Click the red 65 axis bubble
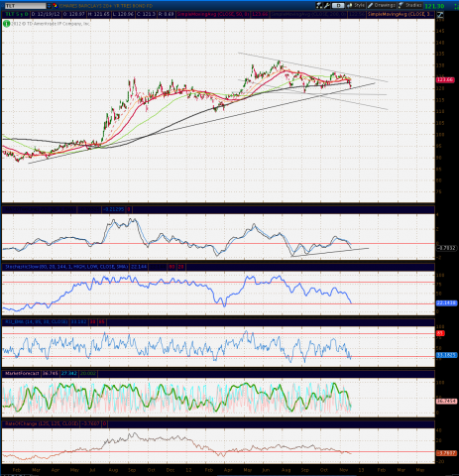This screenshot has width=459, height=476. [441, 333]
